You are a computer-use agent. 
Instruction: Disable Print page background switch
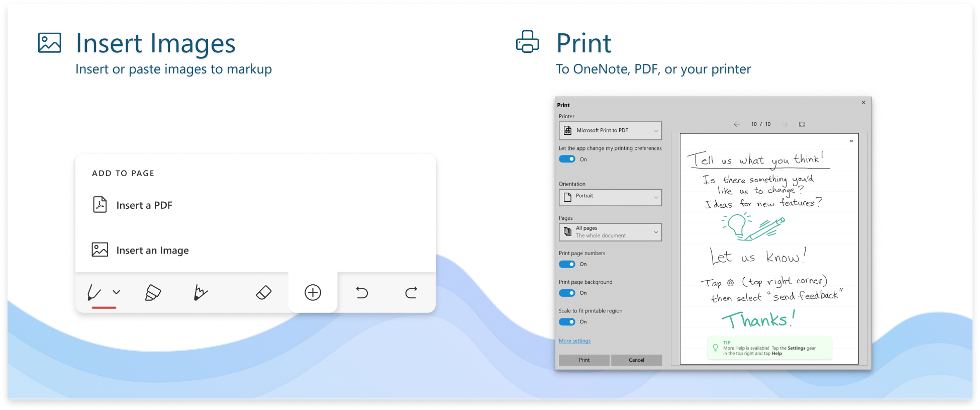point(567,293)
